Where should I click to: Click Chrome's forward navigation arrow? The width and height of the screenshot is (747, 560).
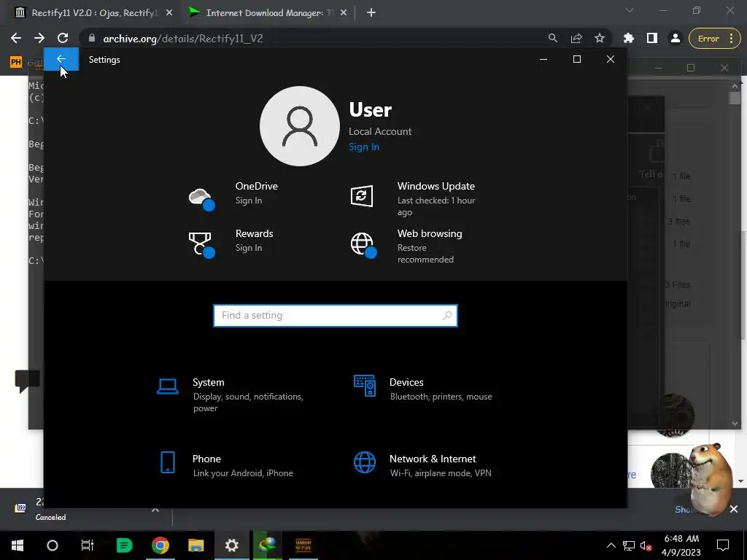click(x=39, y=38)
